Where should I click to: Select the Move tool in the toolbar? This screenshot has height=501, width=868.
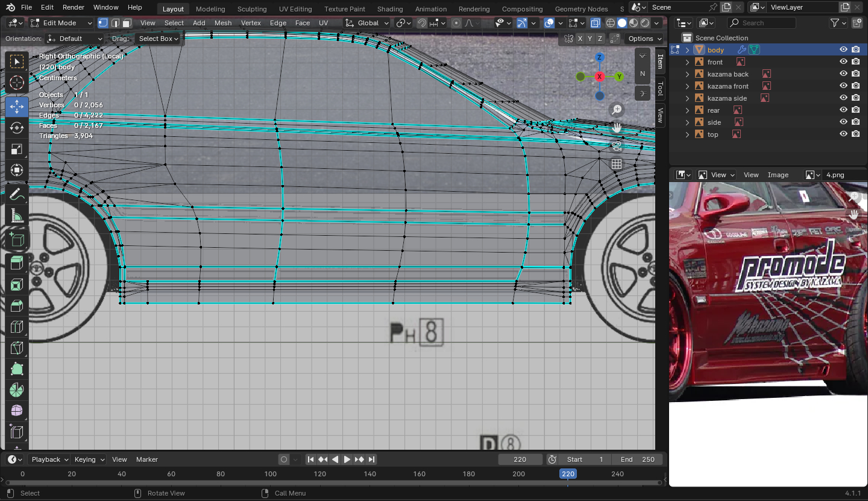pyautogui.click(x=17, y=107)
